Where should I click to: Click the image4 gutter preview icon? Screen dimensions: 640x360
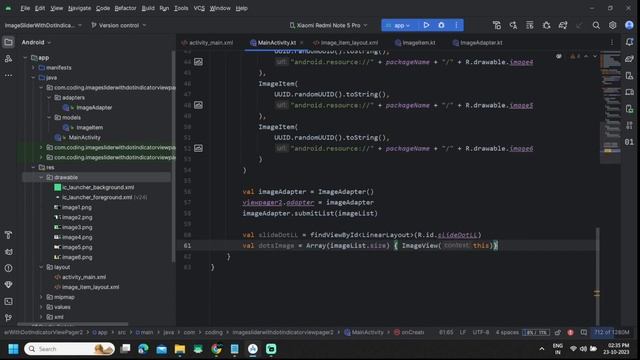click(198, 62)
